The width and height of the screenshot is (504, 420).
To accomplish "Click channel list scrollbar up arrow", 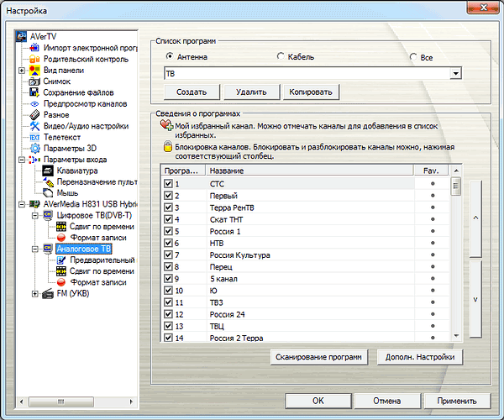I will [x=456, y=171].
